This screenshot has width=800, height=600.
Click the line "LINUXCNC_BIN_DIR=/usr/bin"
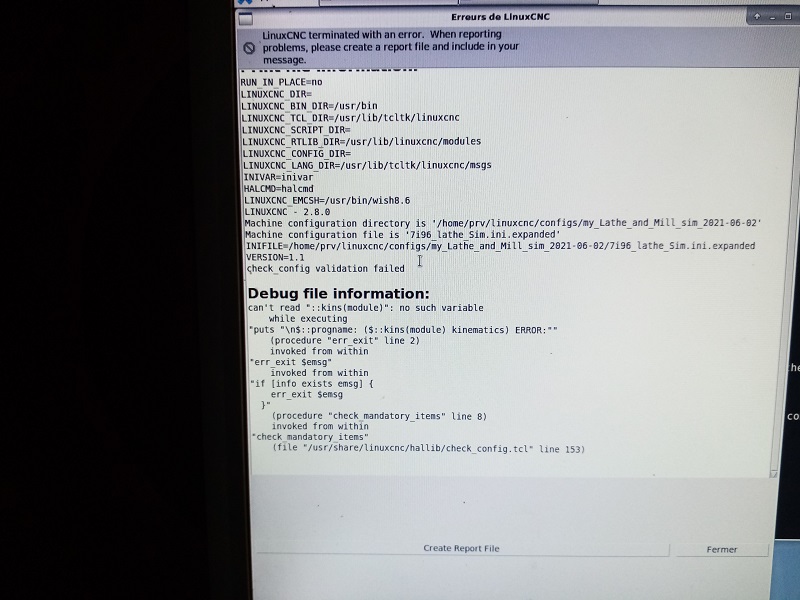(x=309, y=106)
